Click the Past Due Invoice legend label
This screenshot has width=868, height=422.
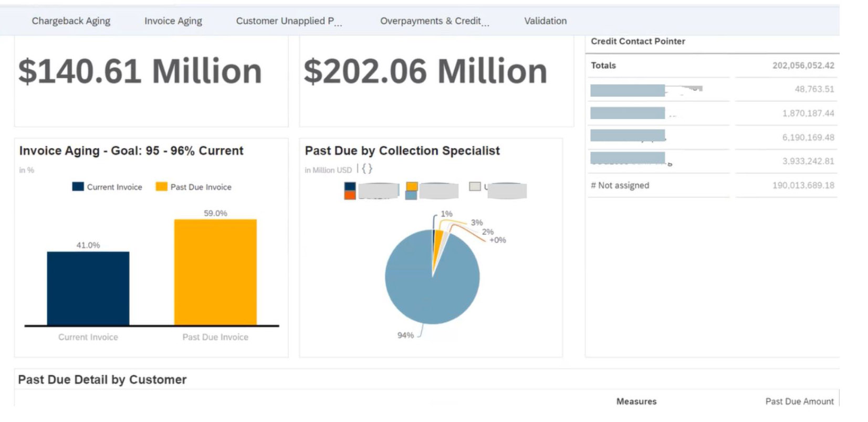click(201, 187)
